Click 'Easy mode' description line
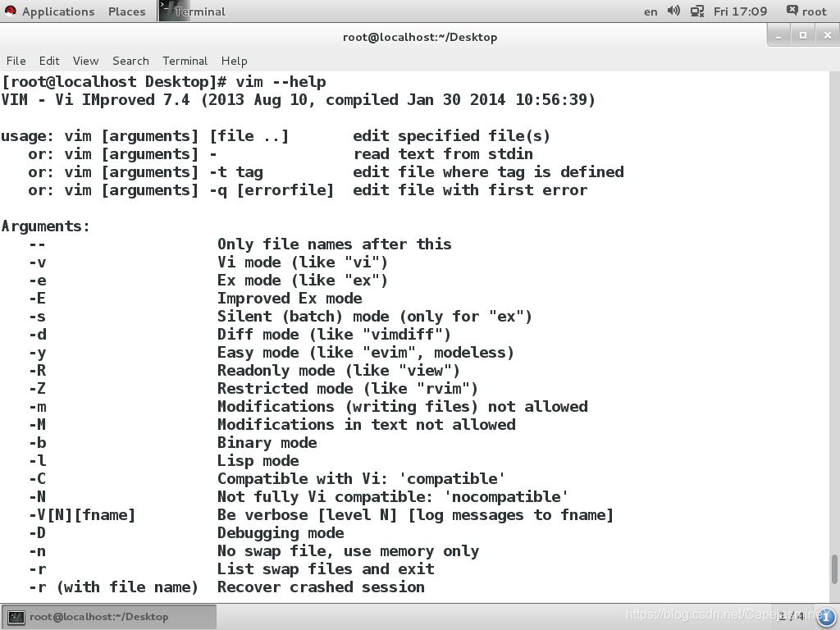This screenshot has width=840, height=630. [x=365, y=353]
